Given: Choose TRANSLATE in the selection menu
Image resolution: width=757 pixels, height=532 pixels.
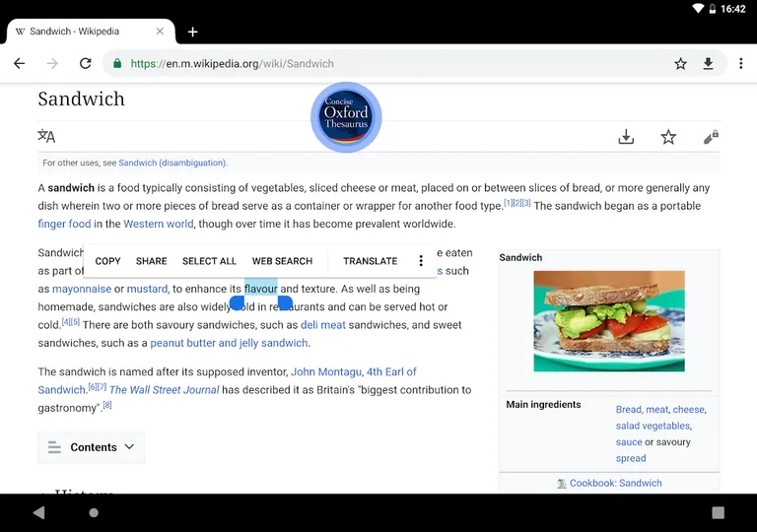Looking at the screenshot, I should point(371,261).
